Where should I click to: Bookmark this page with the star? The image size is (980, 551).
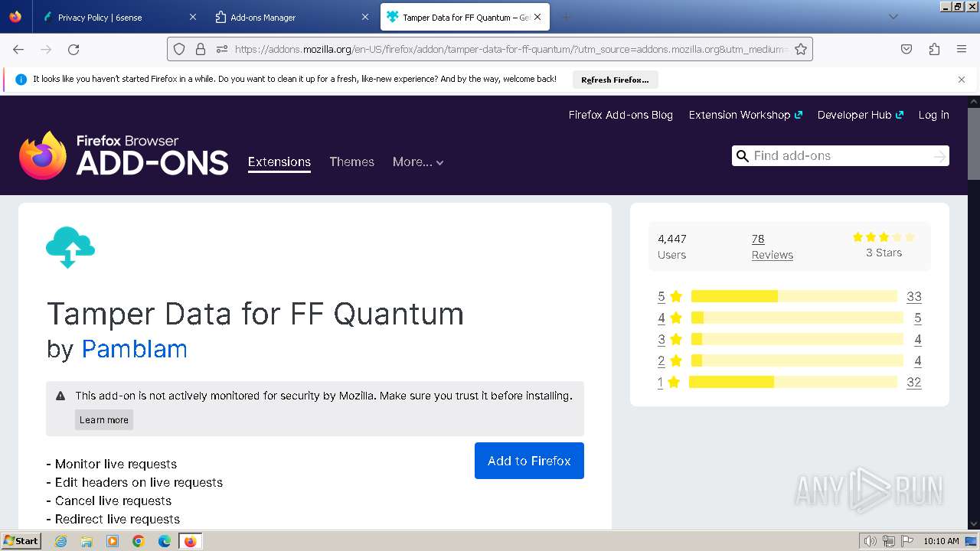pos(801,49)
